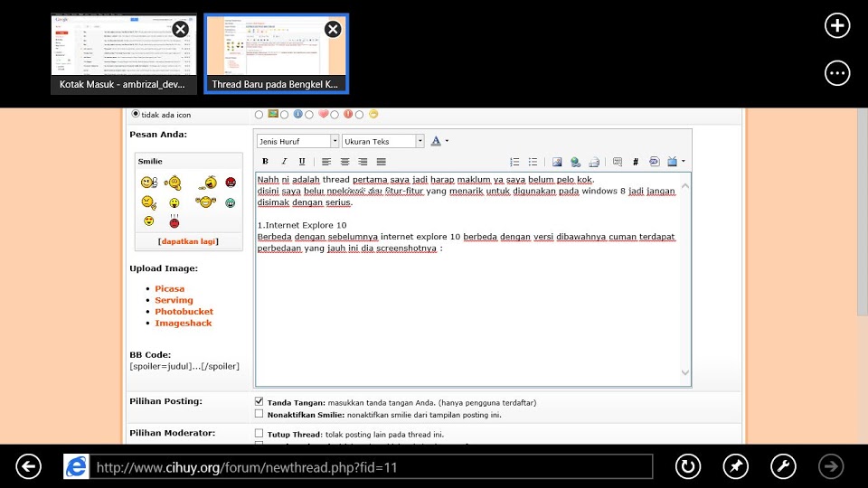Toggle italic formatting in the editor
Viewport: 868px width, 488px height.
tap(284, 162)
